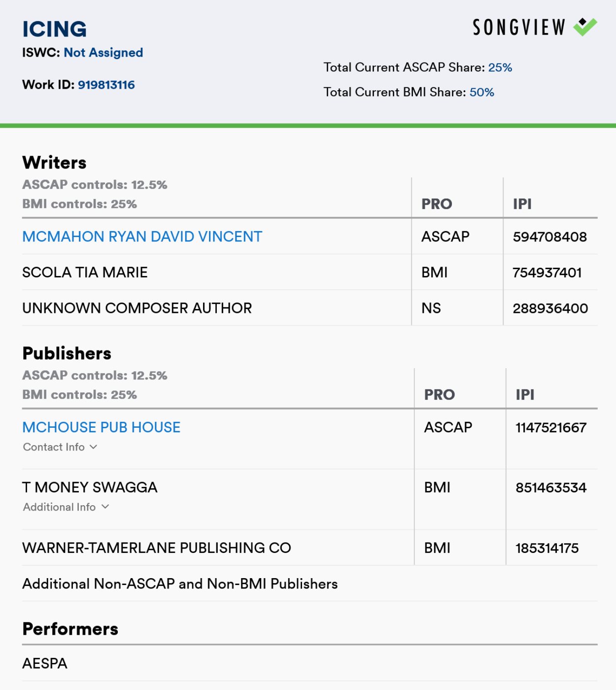Click IPI number 594708408 for MCMAHON
616x690 pixels.
[550, 237]
